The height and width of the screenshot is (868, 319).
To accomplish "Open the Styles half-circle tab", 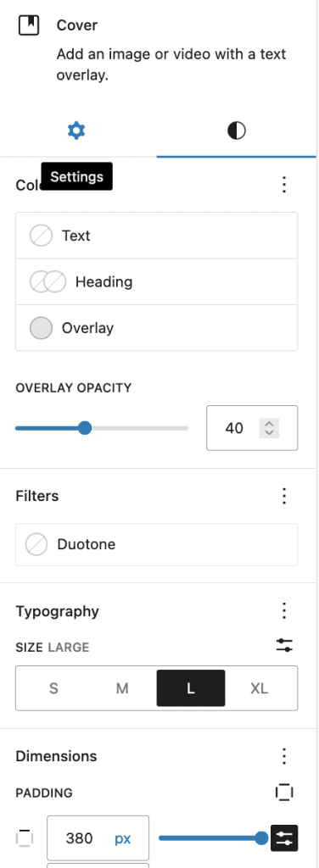I will coord(237,131).
